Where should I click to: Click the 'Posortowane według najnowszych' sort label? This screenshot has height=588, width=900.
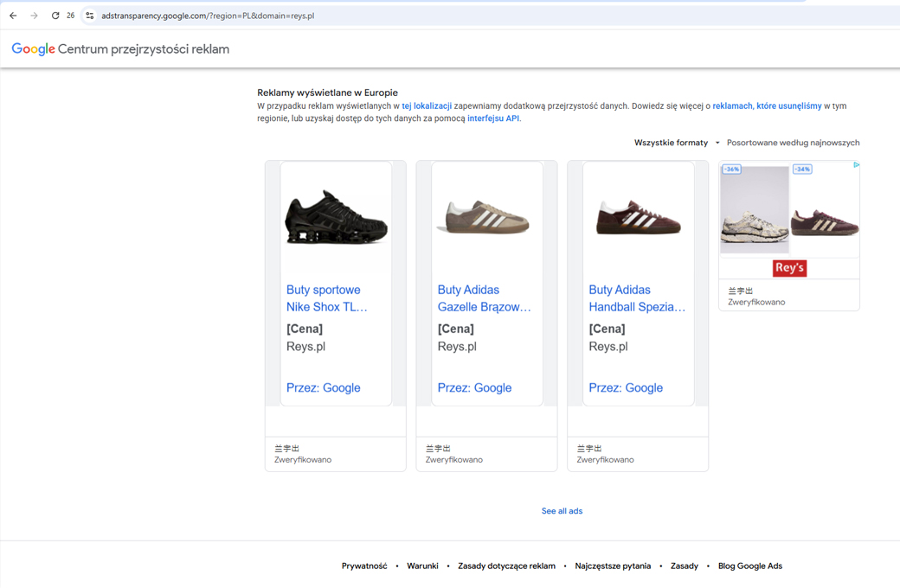[794, 143]
